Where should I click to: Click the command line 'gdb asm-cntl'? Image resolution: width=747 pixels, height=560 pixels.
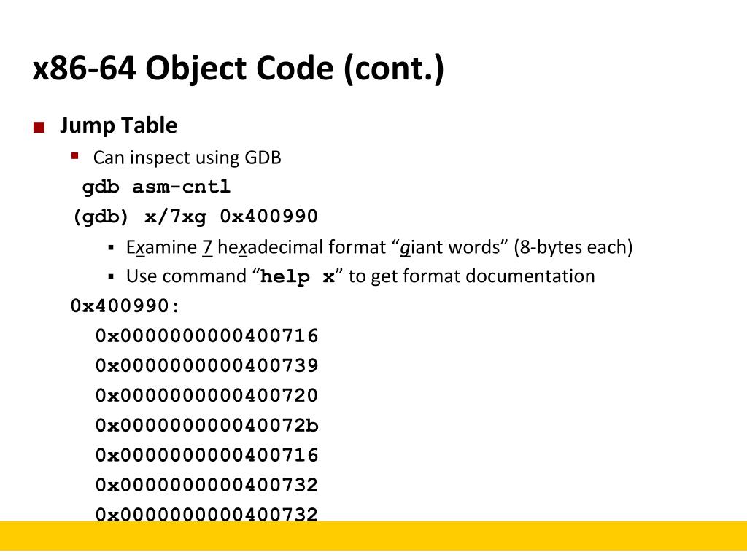coord(156,187)
